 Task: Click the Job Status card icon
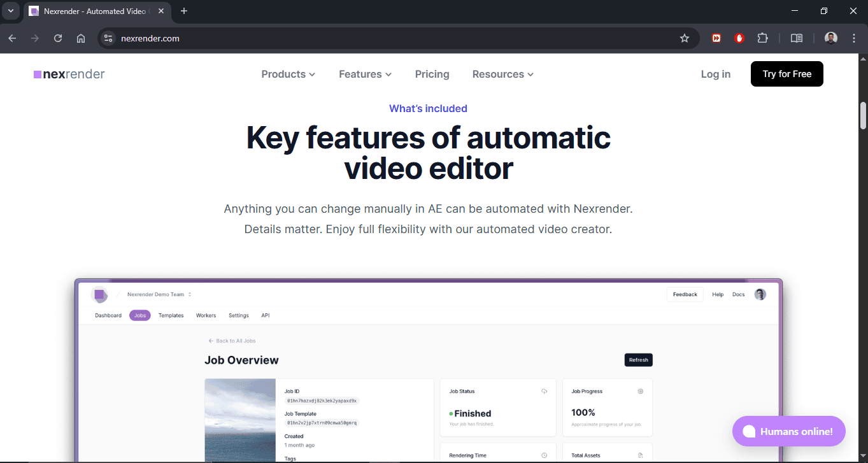coord(544,391)
